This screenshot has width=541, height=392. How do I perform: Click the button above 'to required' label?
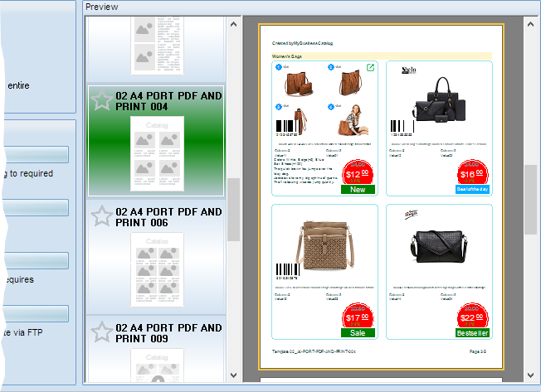point(37,155)
